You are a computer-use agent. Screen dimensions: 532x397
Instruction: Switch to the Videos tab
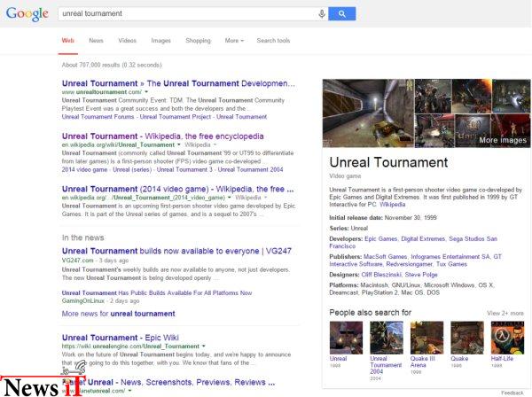coord(127,41)
